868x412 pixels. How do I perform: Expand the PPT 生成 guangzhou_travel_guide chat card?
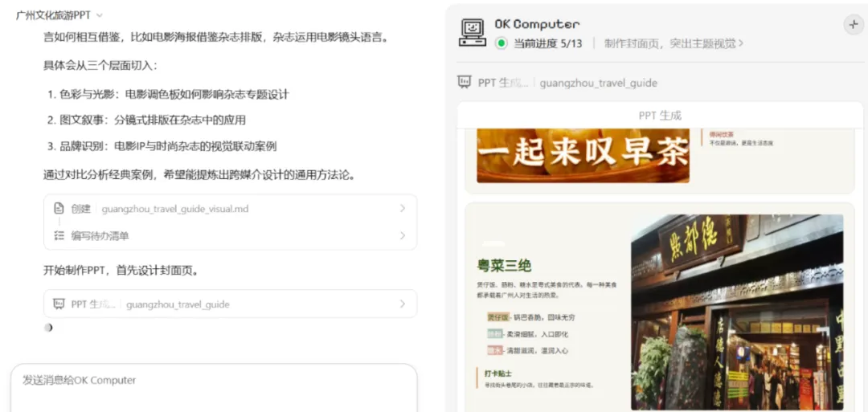pos(230,304)
